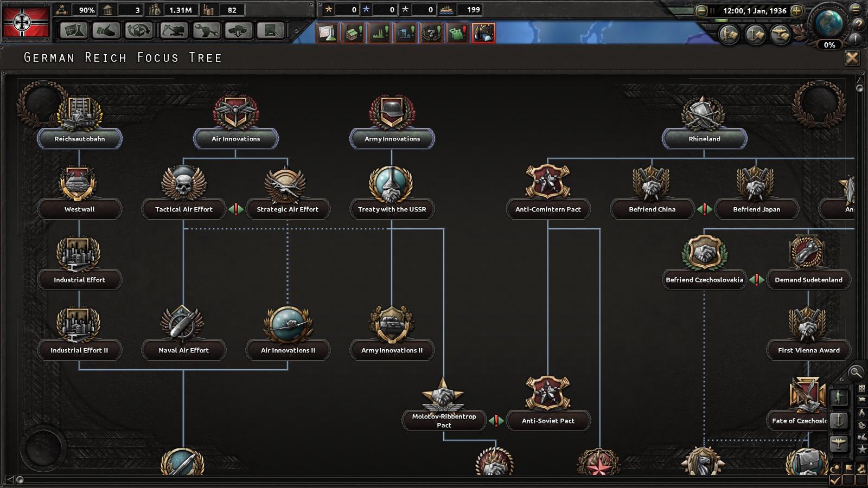Open the army orders view button
This screenshot has height=488, width=868.
pyautogui.click(x=729, y=35)
